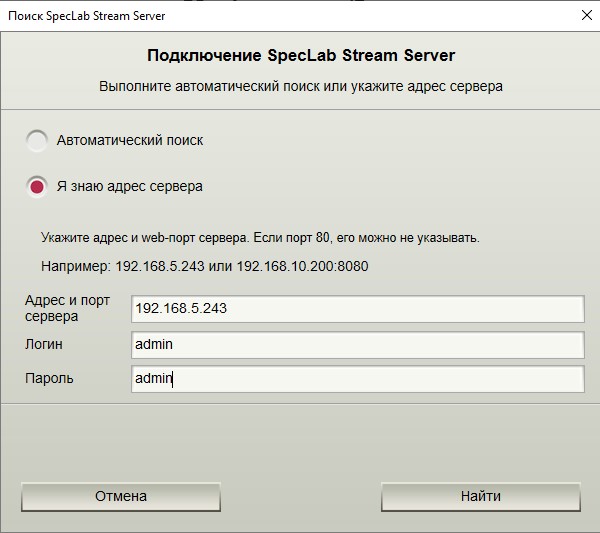This screenshot has height=533, width=600.
Task: Select the 'Автоматический поиск' radio button
Action: 37,140
